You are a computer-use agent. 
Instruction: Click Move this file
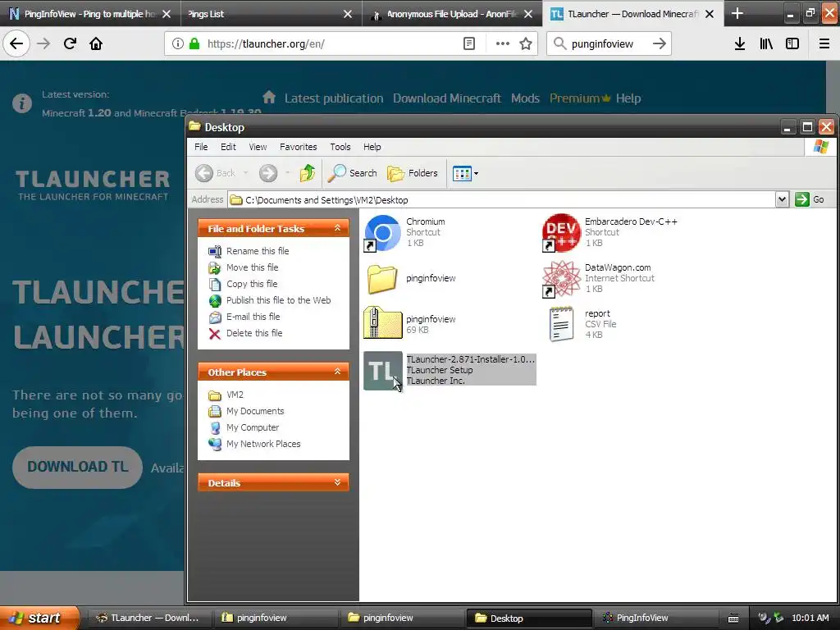pyautogui.click(x=252, y=267)
